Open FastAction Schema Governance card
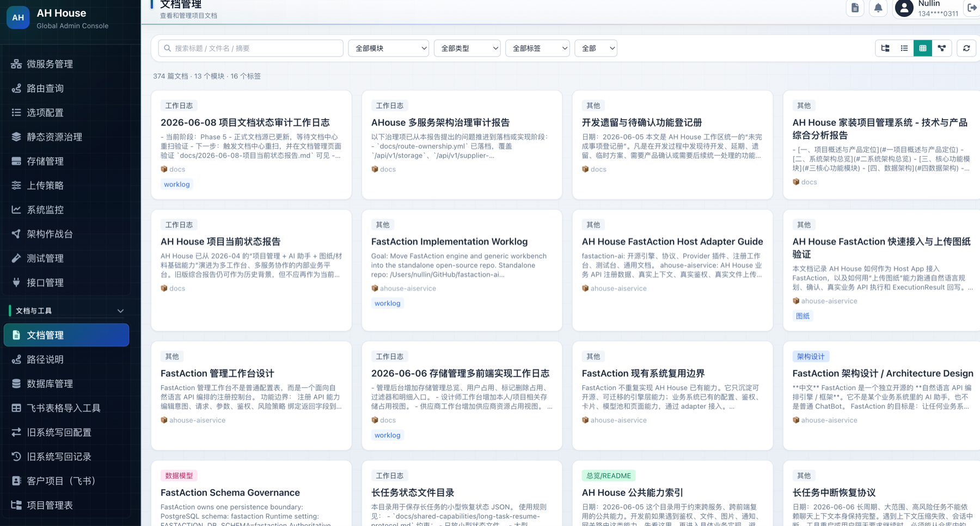This screenshot has height=526, width=980. [x=252, y=493]
